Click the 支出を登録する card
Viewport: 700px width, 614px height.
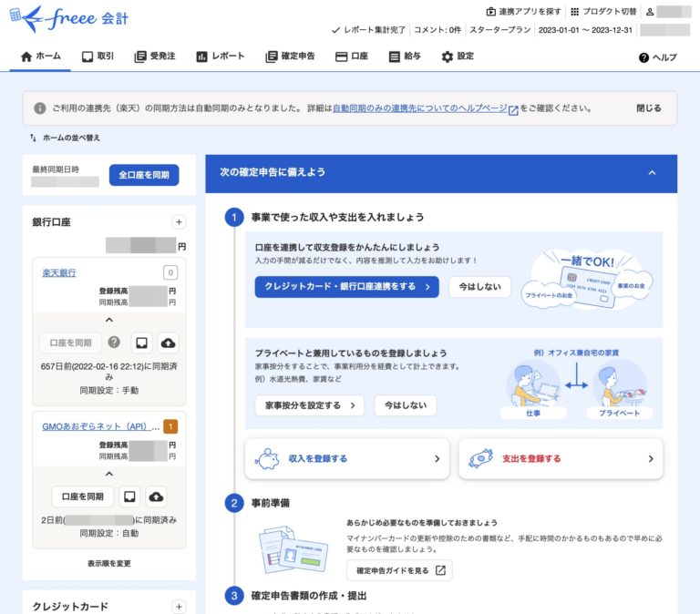coord(560,459)
